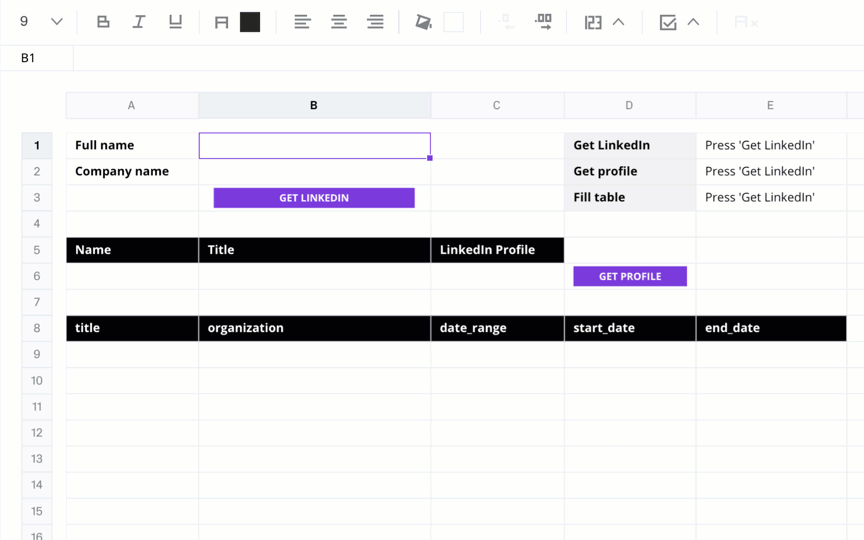Align text to the left

(x=303, y=22)
